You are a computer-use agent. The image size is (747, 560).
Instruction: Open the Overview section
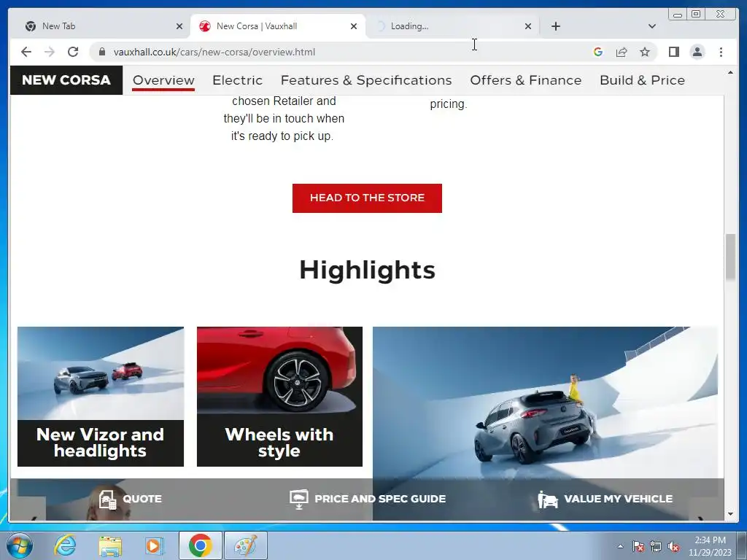click(163, 80)
